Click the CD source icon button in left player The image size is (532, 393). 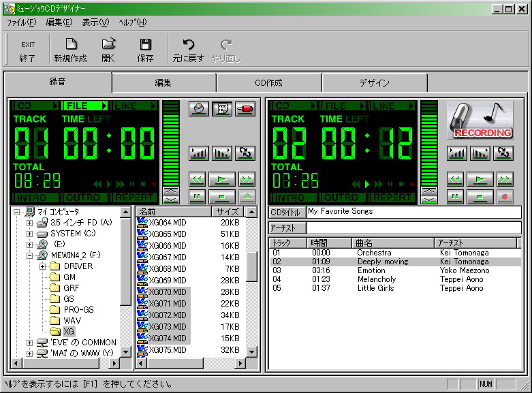point(199,109)
